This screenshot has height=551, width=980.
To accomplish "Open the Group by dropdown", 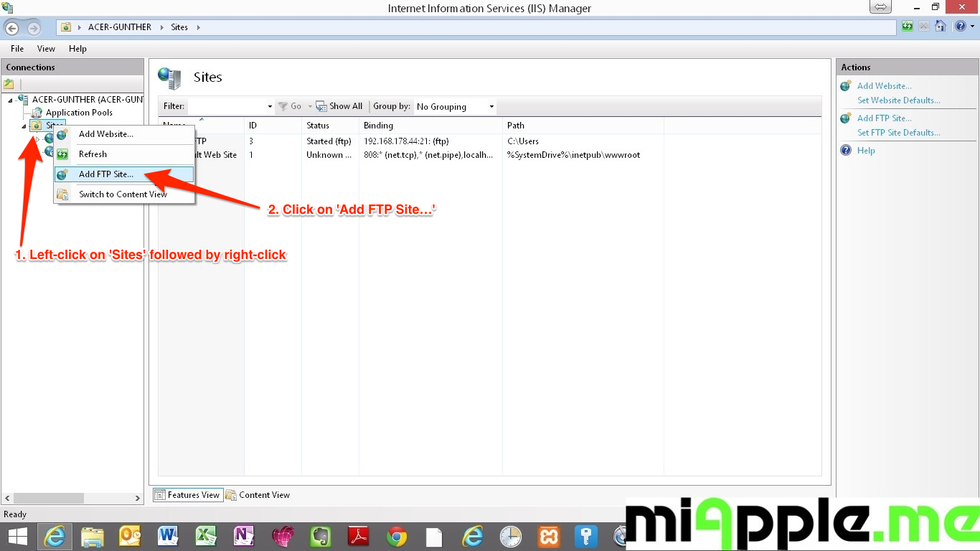I will [x=456, y=107].
